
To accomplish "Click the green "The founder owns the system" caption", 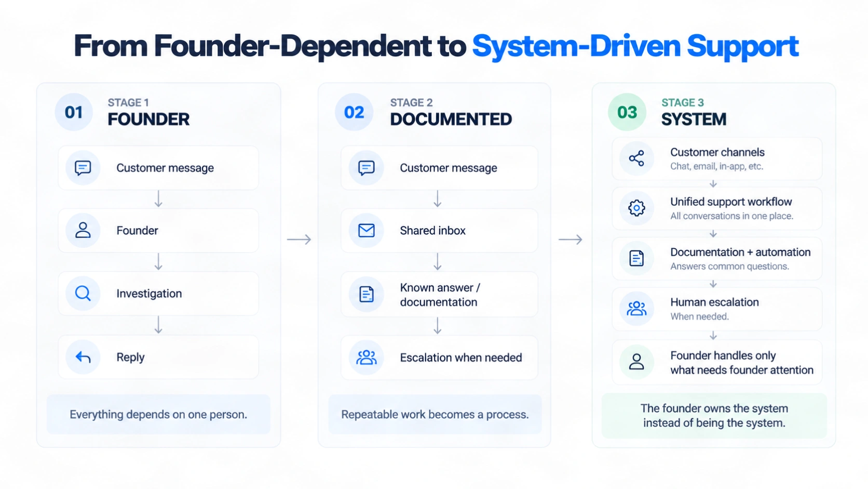I will [714, 416].
